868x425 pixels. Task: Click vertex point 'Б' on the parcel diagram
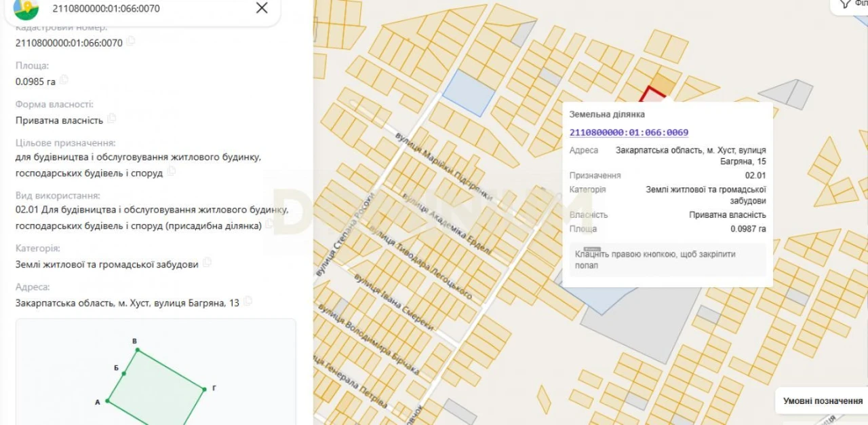[123, 373]
